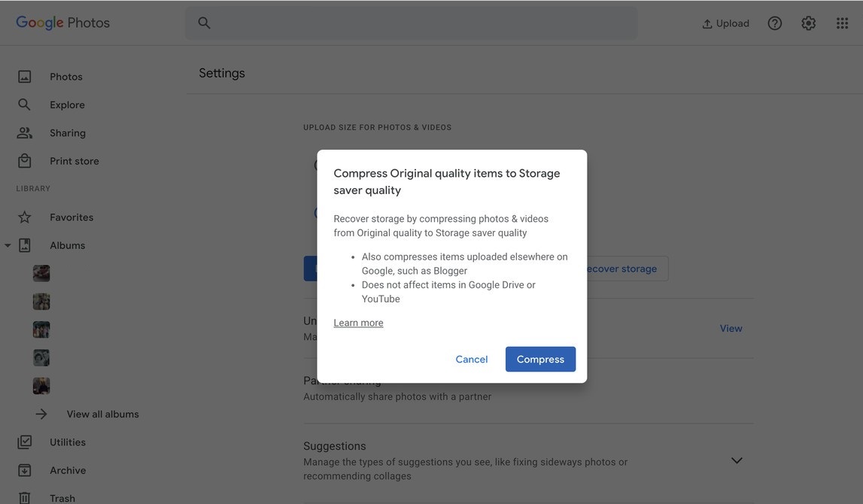Expand the Suggestions section chevron

pyautogui.click(x=737, y=460)
